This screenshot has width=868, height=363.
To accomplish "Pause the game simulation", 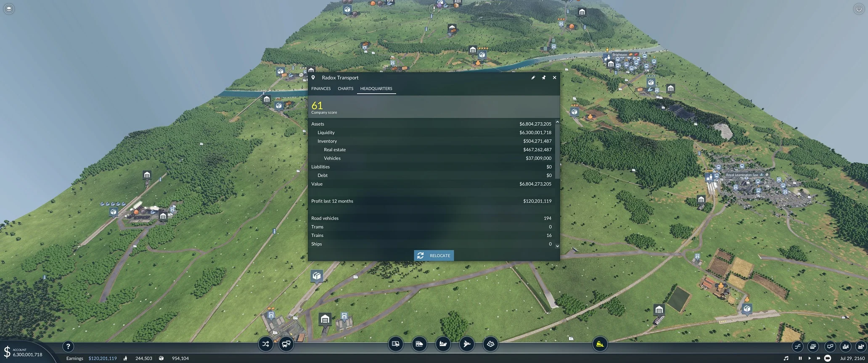I will pos(800,358).
